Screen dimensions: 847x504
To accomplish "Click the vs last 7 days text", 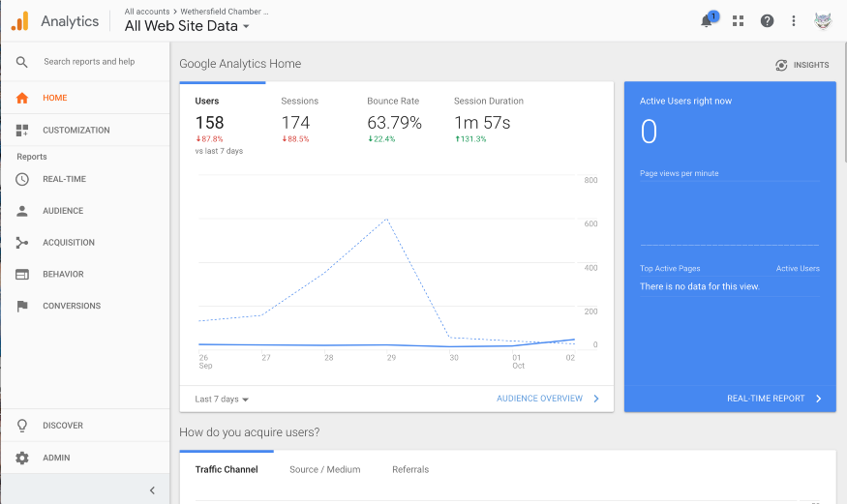I will coord(219,151).
